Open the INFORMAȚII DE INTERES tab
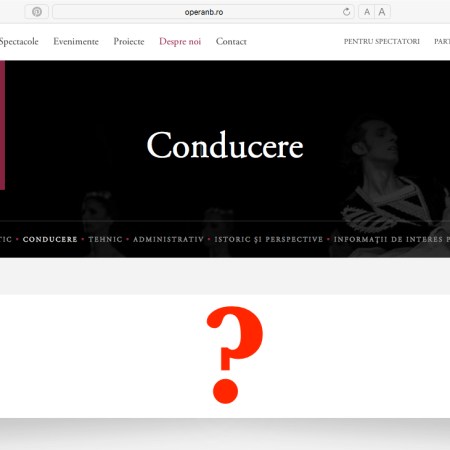This screenshot has height=450, width=450. (392, 239)
